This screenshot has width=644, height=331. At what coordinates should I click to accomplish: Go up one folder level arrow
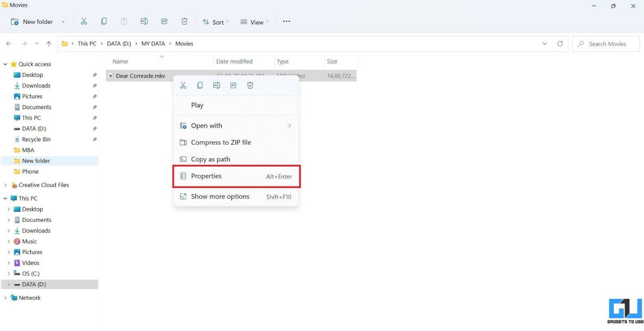[x=49, y=43]
